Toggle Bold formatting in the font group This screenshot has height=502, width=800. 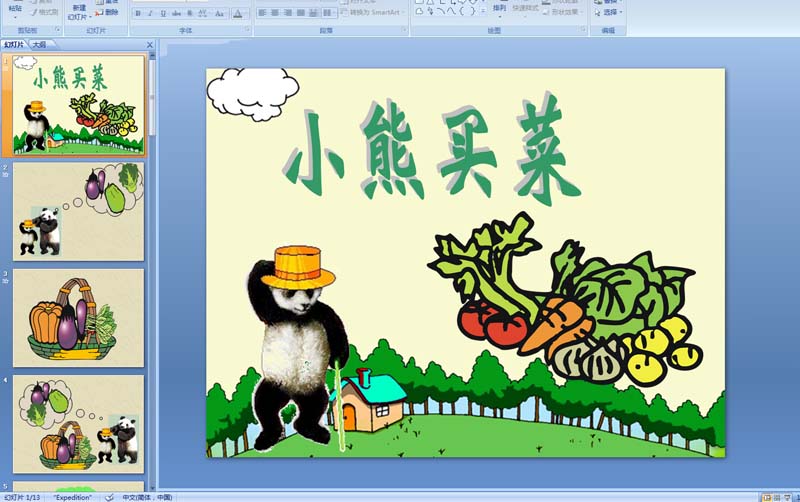click(138, 14)
